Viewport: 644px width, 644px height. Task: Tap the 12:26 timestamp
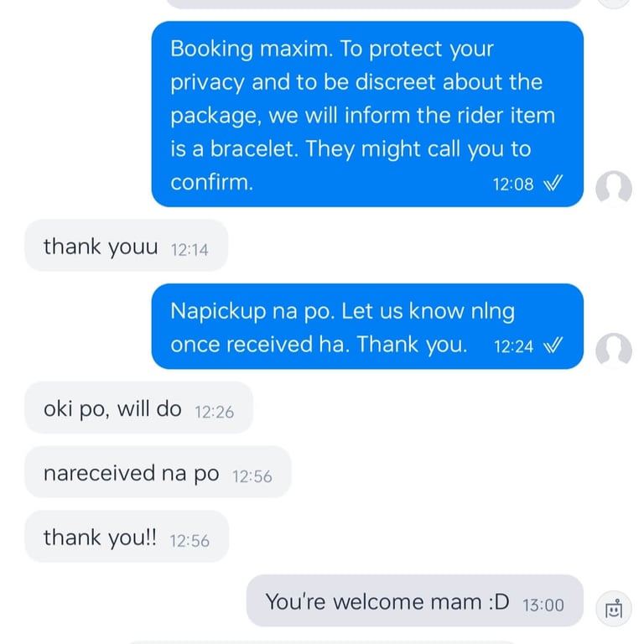coord(215,412)
